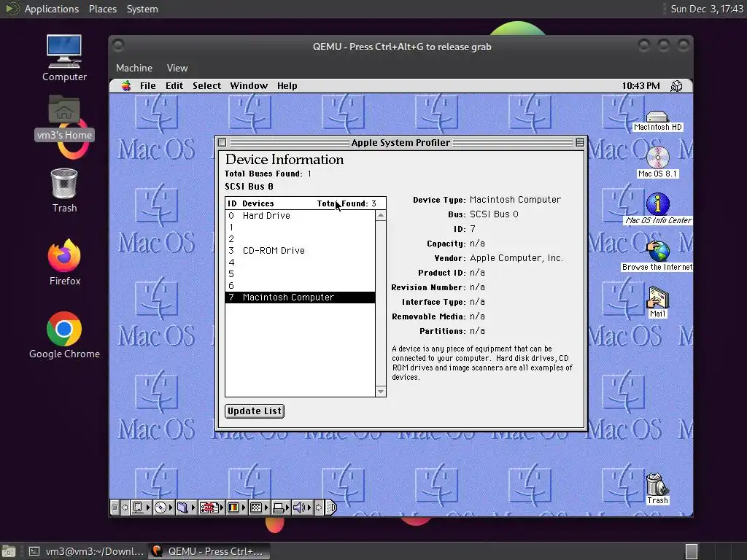747x560 pixels.
Task: Click the Apple System Profiler close box
Action: pos(222,142)
